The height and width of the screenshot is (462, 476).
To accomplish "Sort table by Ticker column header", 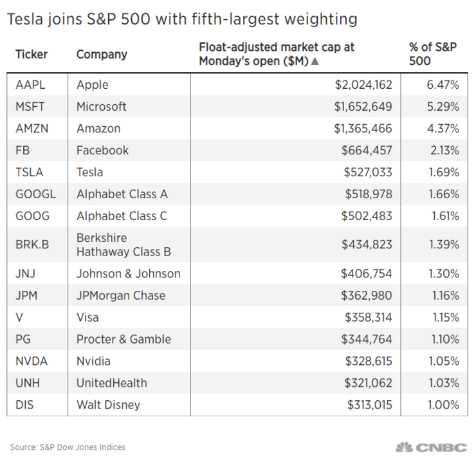I will [32, 55].
